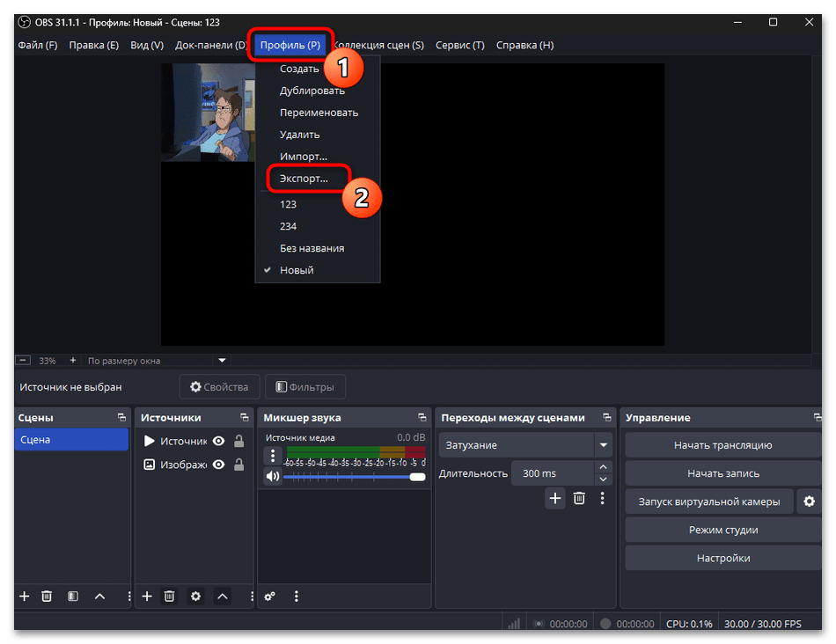Select profile 234 from the menu
Viewport: 836px width, 644px height.
pos(288,226)
